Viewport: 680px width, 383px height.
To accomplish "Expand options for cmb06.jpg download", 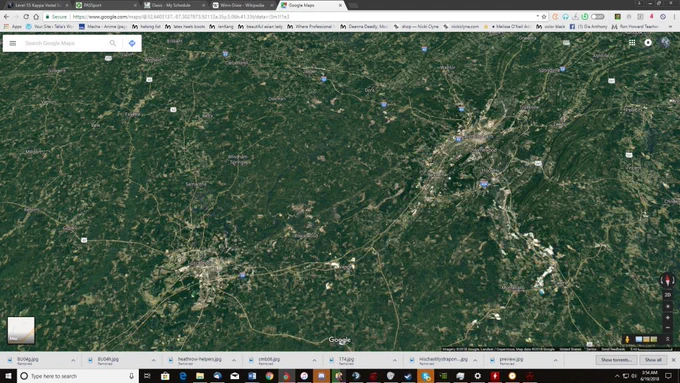I will (x=314, y=360).
